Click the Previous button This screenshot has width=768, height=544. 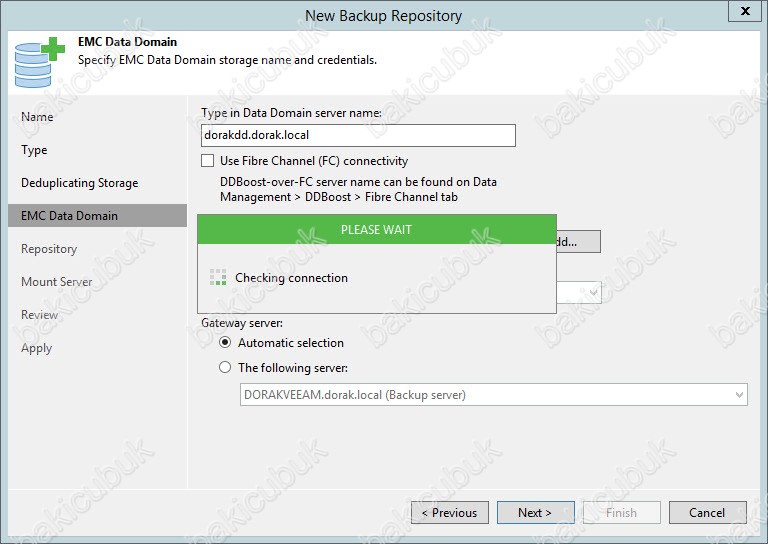point(450,513)
